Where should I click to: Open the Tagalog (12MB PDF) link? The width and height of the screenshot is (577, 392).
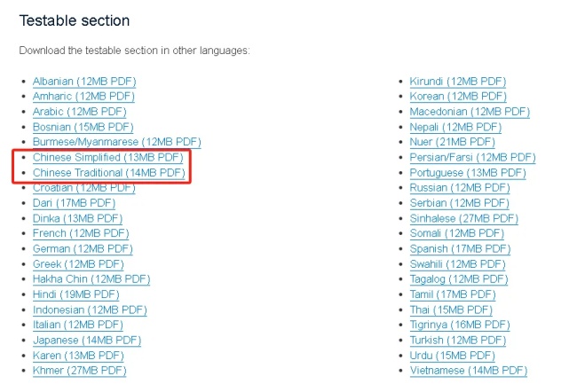point(459,279)
